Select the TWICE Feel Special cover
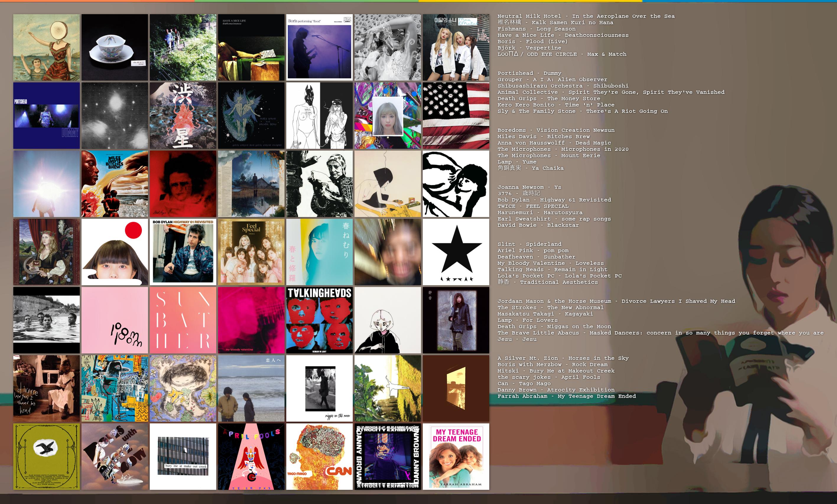This screenshot has width=837, height=504. click(251, 252)
